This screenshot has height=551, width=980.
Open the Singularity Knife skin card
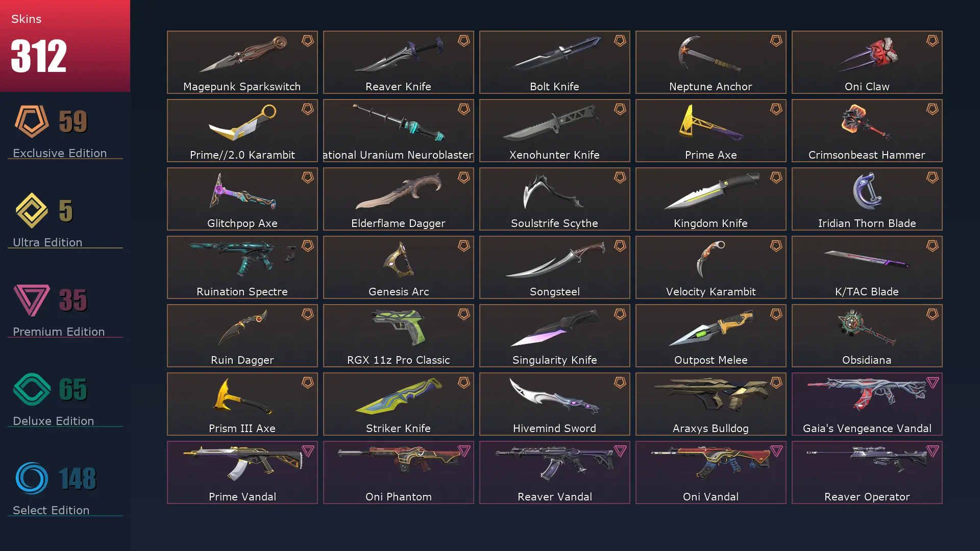(x=555, y=336)
